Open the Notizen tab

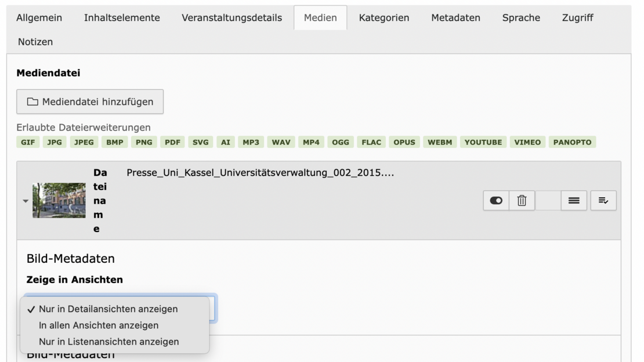click(x=35, y=42)
